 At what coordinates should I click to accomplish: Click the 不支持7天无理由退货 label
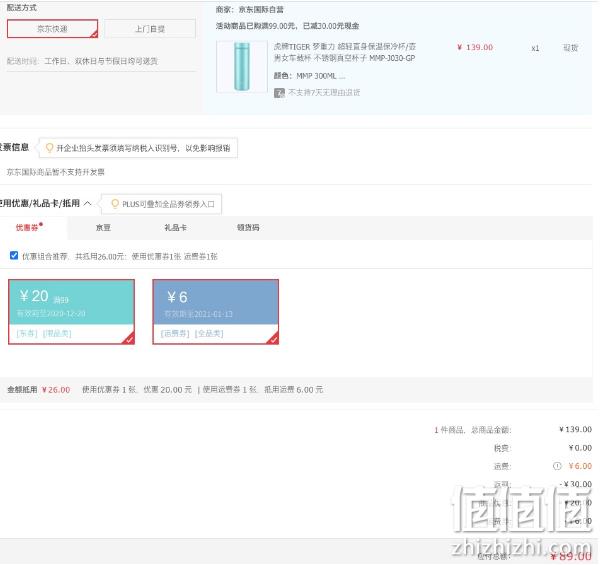coord(324,92)
